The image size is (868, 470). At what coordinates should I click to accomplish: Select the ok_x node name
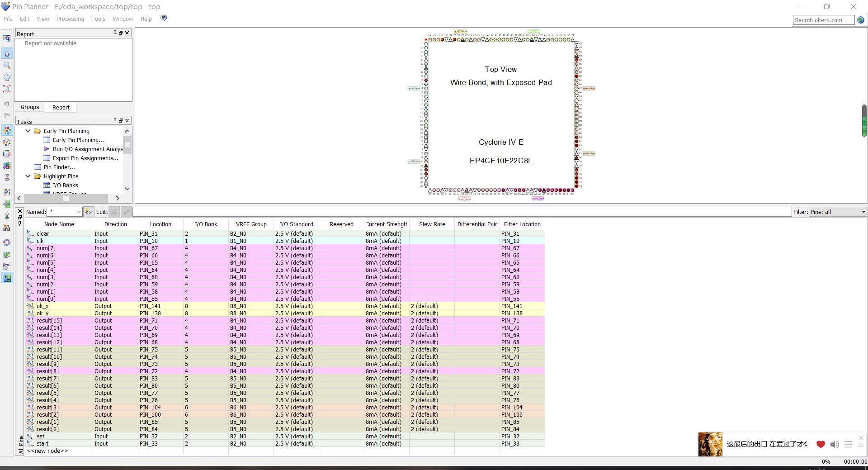[42, 306]
